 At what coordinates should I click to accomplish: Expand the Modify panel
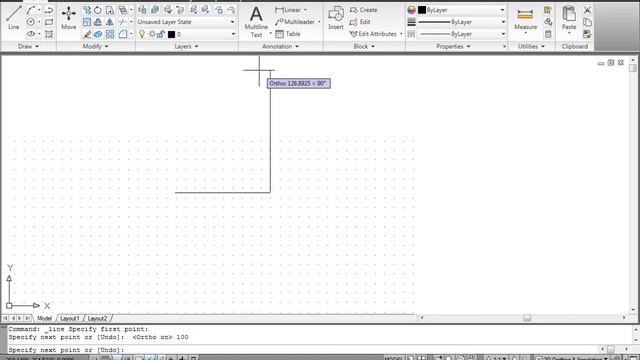[x=95, y=47]
